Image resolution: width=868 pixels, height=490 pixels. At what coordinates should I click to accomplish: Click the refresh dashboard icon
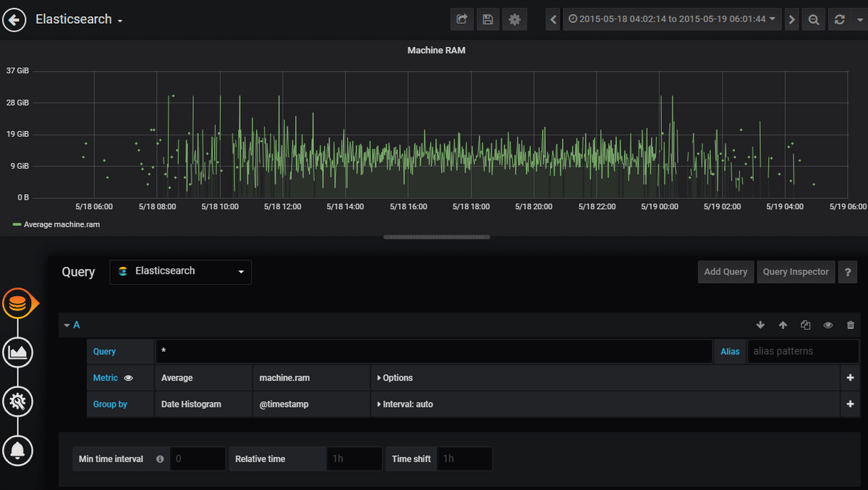point(840,20)
